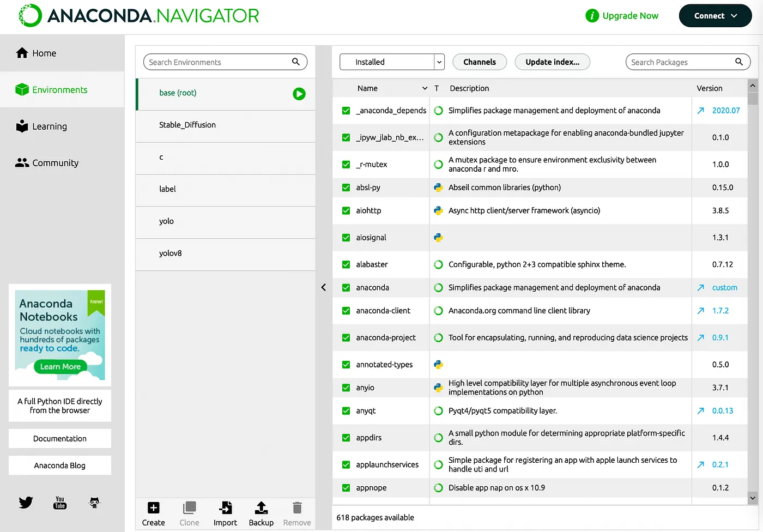Sort packages using the Name column arrow
763x532 pixels.
425,88
